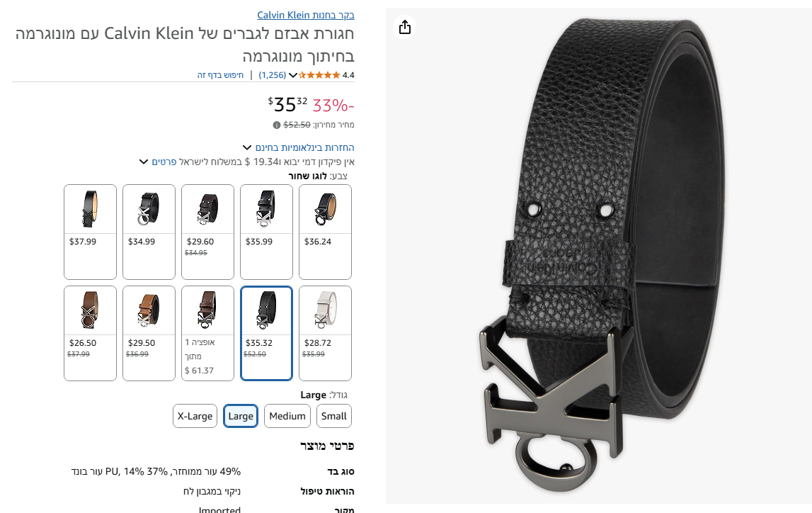Select X-Large size option
The width and height of the screenshot is (812, 513).
pyautogui.click(x=195, y=416)
